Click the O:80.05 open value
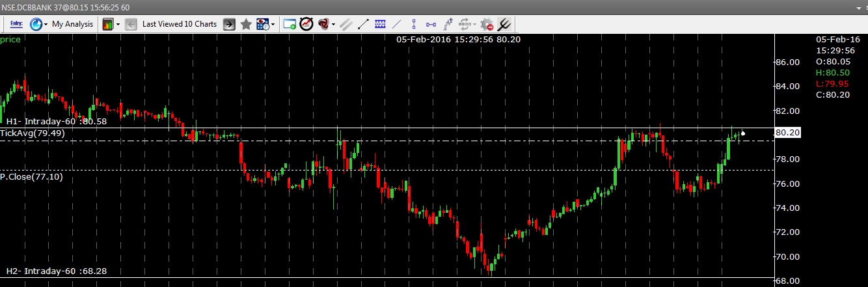 click(834, 61)
